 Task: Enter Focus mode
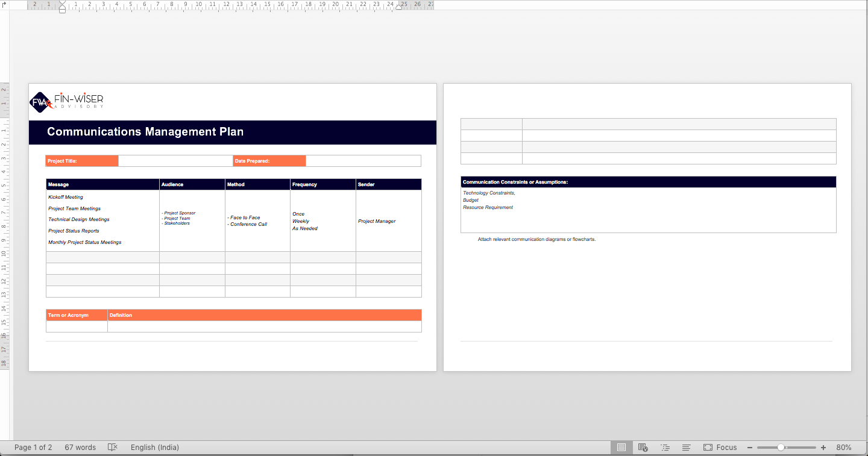[720, 448]
